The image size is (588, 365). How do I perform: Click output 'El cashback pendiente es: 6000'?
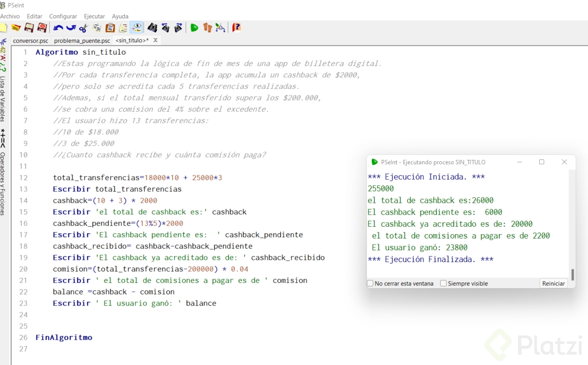tap(435, 212)
